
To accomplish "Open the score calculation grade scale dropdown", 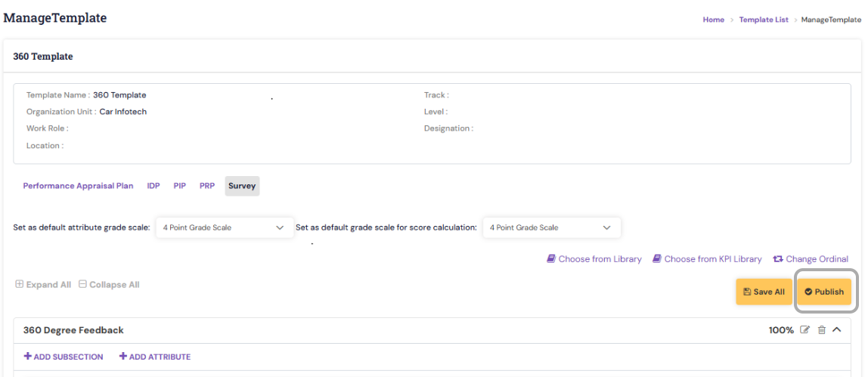I will pyautogui.click(x=551, y=227).
